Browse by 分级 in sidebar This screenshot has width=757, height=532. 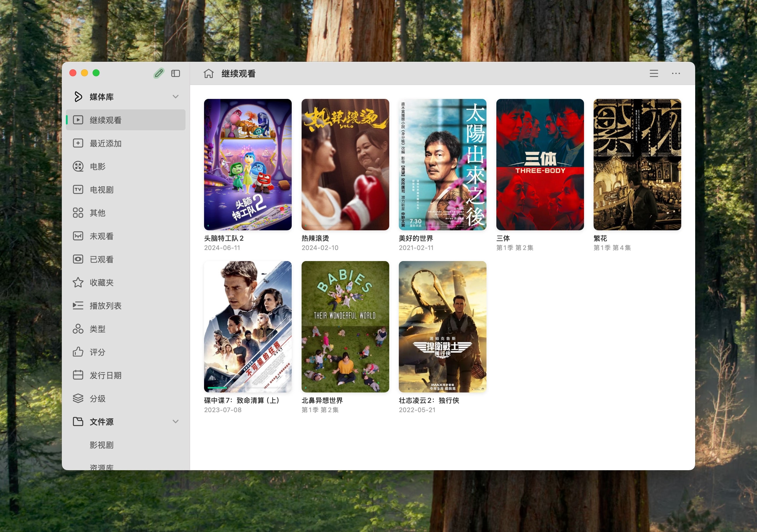point(126,398)
